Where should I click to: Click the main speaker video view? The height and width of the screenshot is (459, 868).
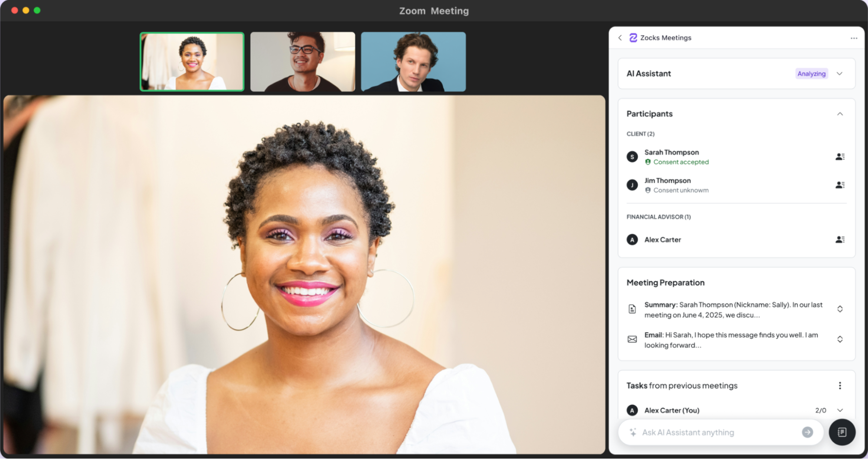point(304,275)
